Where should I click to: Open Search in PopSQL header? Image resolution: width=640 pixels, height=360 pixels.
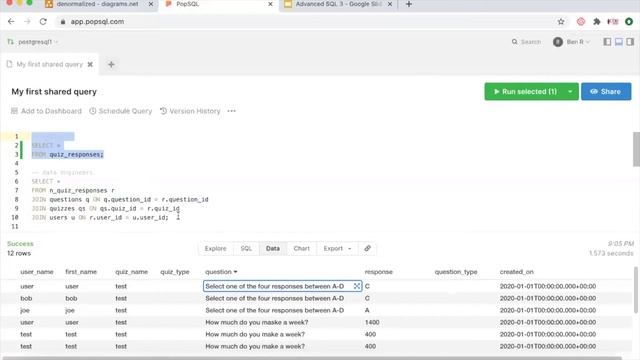tap(526, 42)
